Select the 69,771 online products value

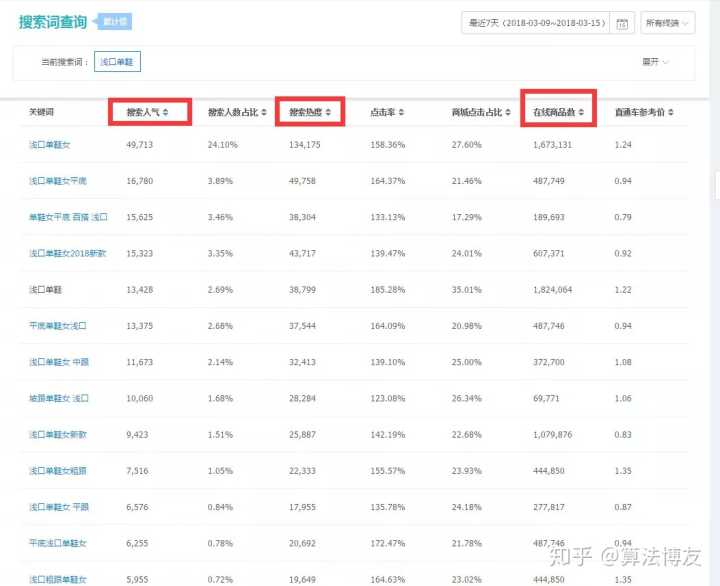pyautogui.click(x=546, y=399)
